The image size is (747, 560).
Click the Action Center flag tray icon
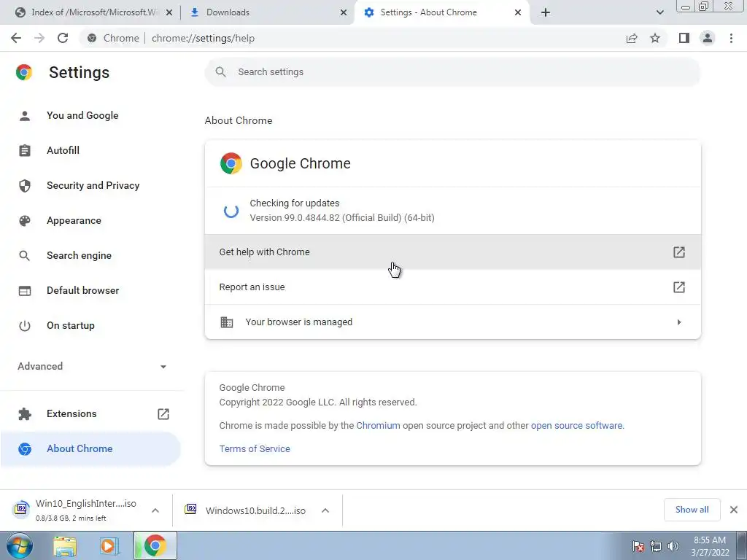click(638, 546)
